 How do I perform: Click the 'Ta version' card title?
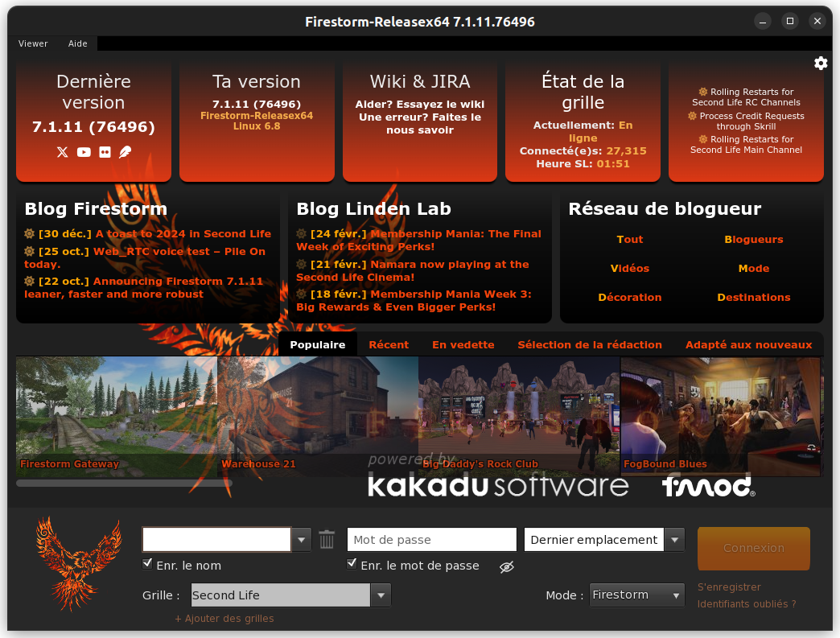click(257, 81)
